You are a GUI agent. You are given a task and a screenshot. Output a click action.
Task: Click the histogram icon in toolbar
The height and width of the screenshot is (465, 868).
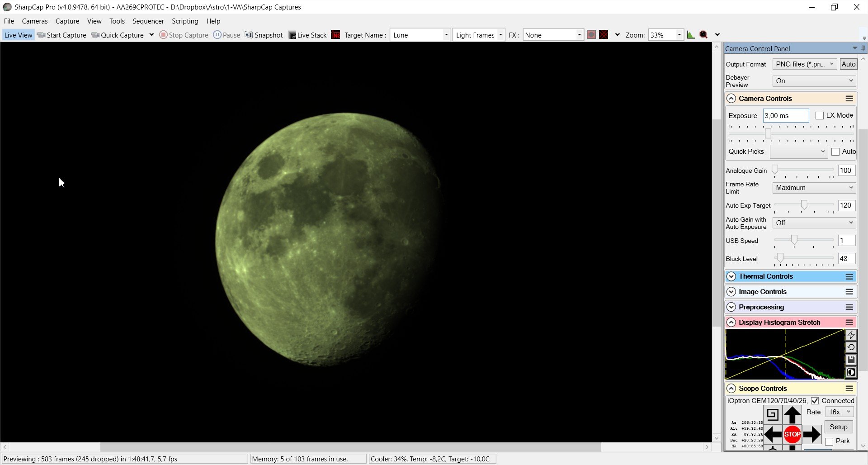click(x=691, y=35)
